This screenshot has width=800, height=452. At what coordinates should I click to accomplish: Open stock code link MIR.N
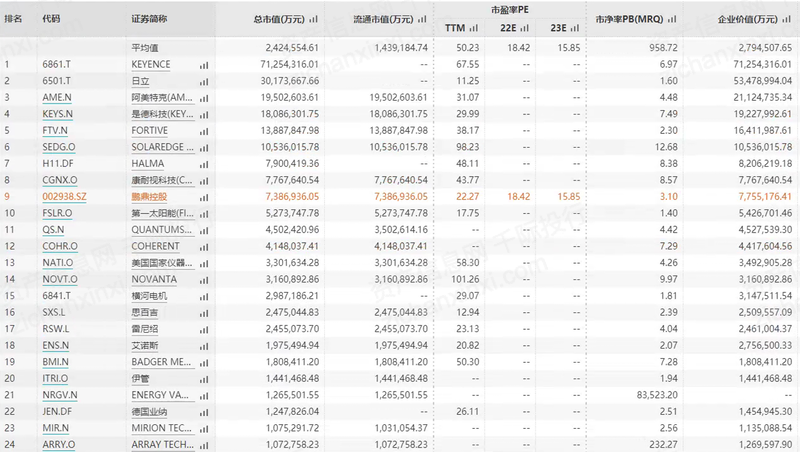point(56,428)
